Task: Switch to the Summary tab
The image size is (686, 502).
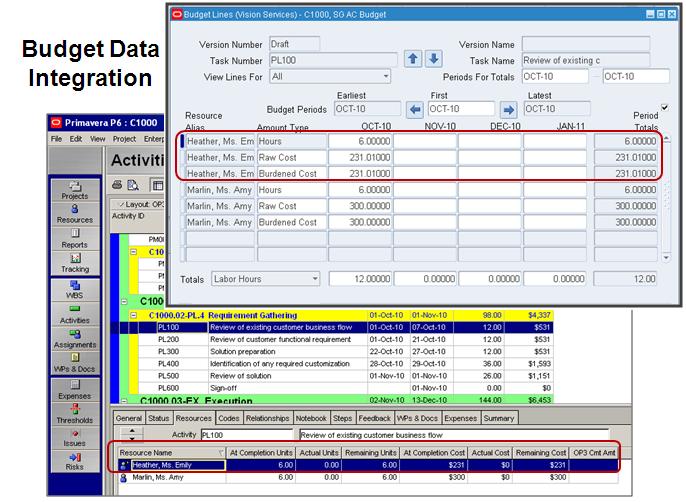Action: point(499,418)
